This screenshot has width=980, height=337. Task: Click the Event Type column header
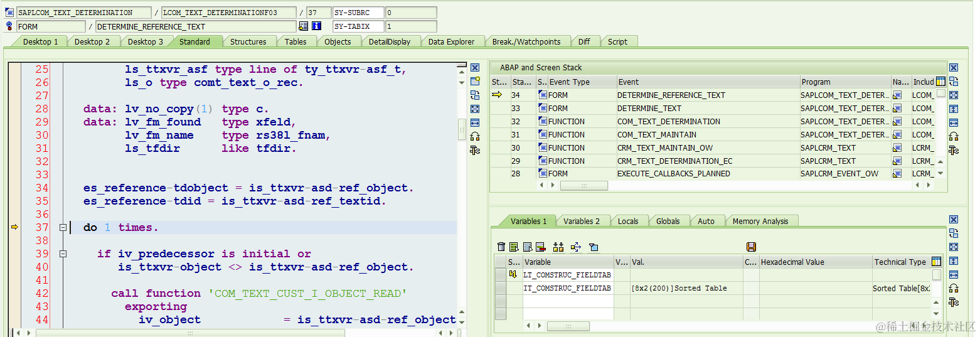(581, 82)
